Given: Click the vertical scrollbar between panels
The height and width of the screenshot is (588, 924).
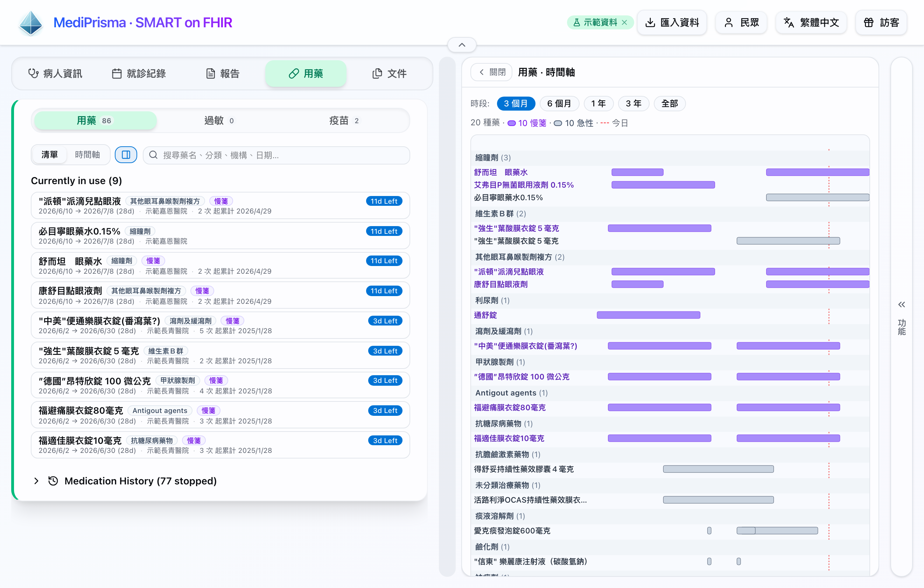Looking at the screenshot, I should (447, 317).
